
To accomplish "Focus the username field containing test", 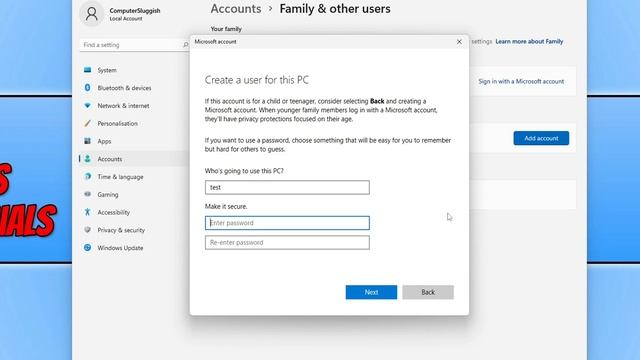I will (x=287, y=187).
